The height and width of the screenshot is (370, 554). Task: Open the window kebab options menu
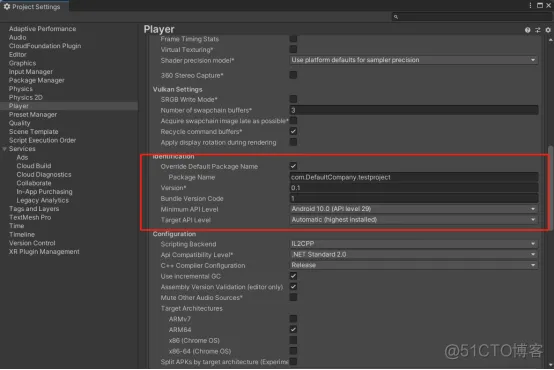[x=530, y=5]
